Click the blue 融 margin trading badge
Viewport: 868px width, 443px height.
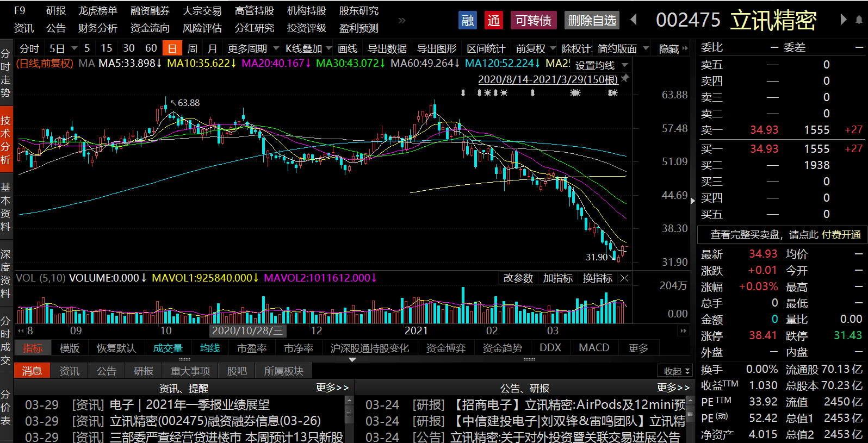(468, 21)
